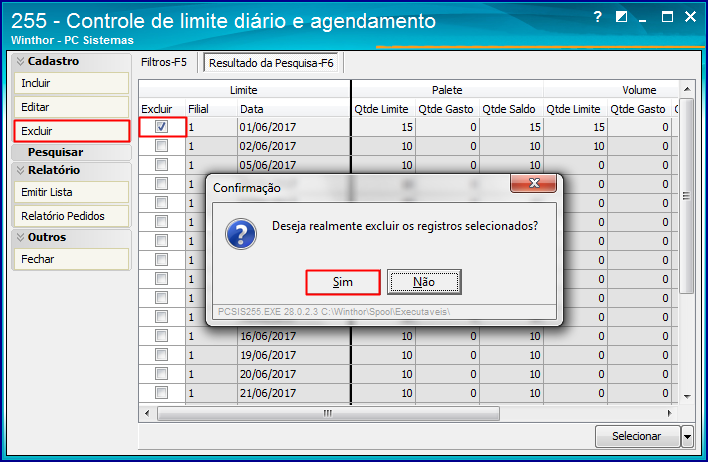Cancel deletion by clicking Não
The height and width of the screenshot is (462, 708).
point(424,282)
